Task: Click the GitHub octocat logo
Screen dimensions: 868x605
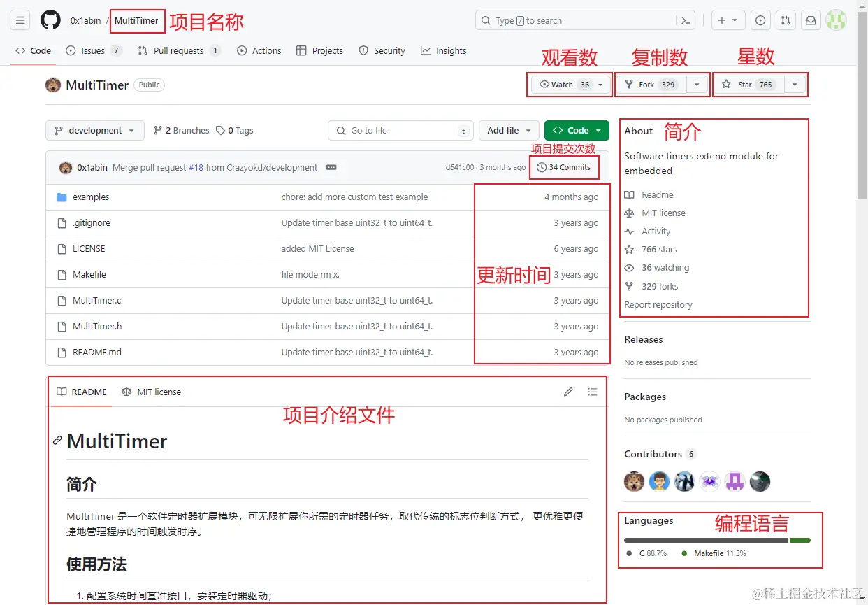Action: coord(50,20)
